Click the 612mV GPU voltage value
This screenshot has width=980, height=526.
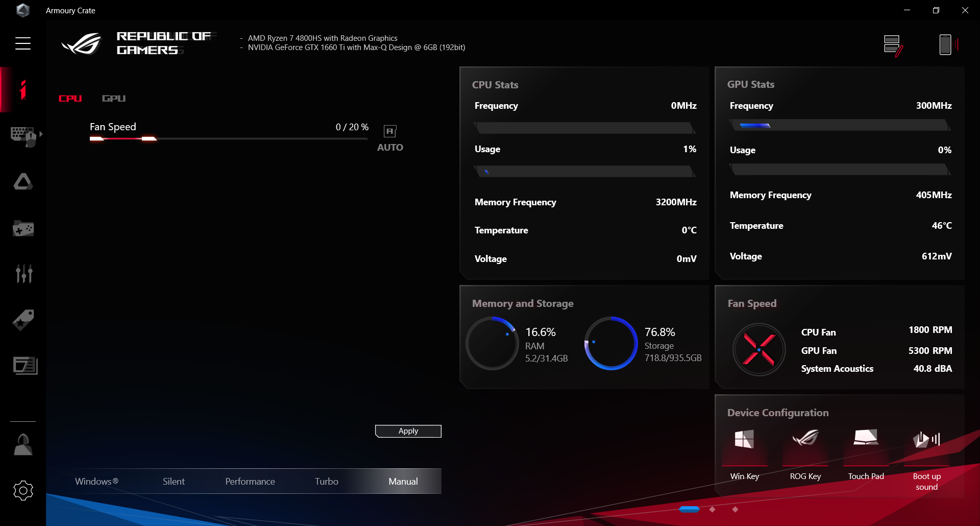pos(937,256)
